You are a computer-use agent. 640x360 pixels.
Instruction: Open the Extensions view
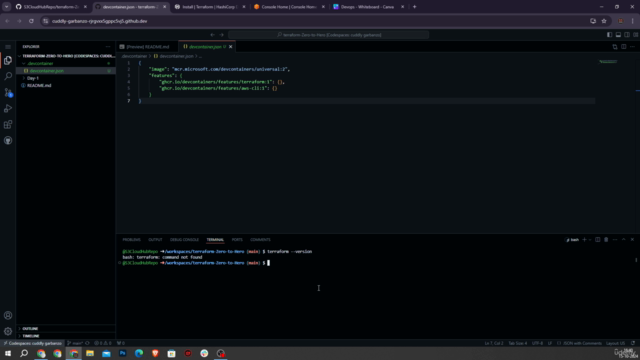click(x=8, y=124)
